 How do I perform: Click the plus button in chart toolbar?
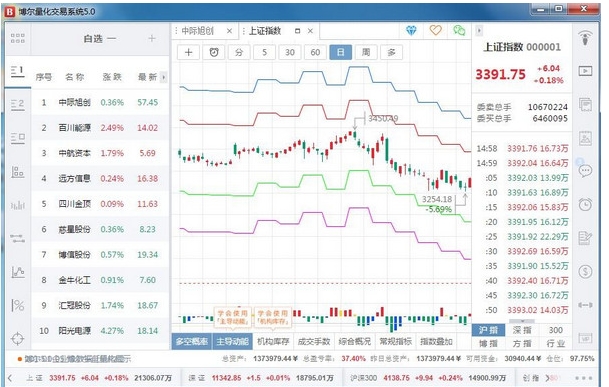coord(188,52)
